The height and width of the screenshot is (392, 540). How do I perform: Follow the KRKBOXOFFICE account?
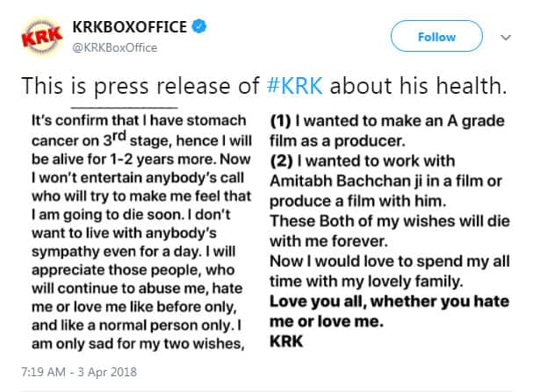[x=436, y=36]
